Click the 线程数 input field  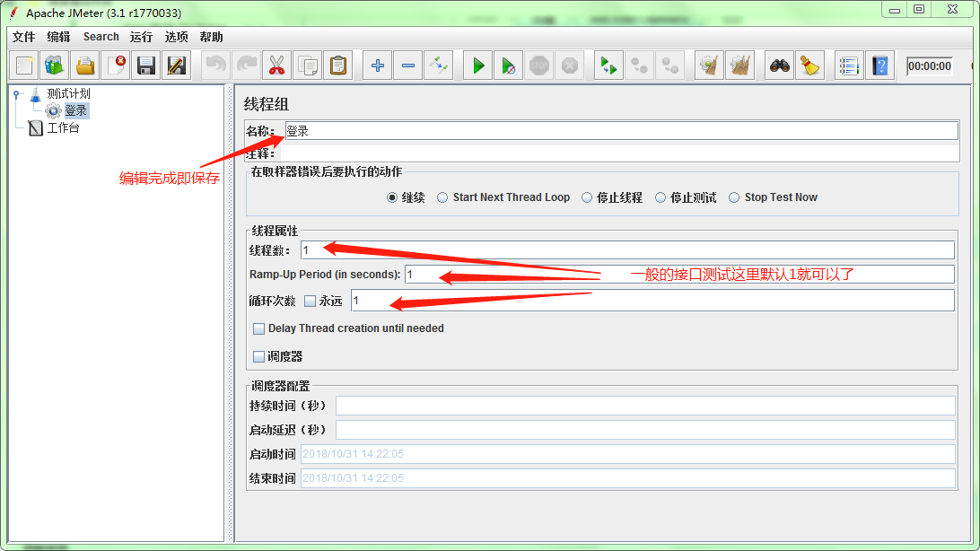(x=627, y=250)
